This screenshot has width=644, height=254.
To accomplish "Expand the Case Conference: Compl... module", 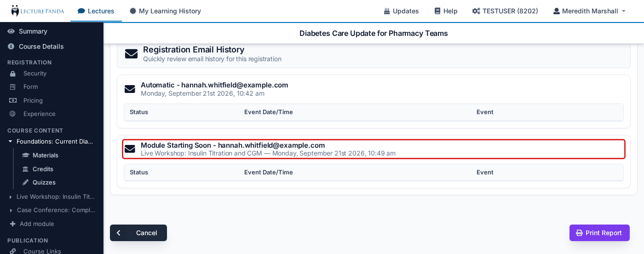I will [x=11, y=210].
